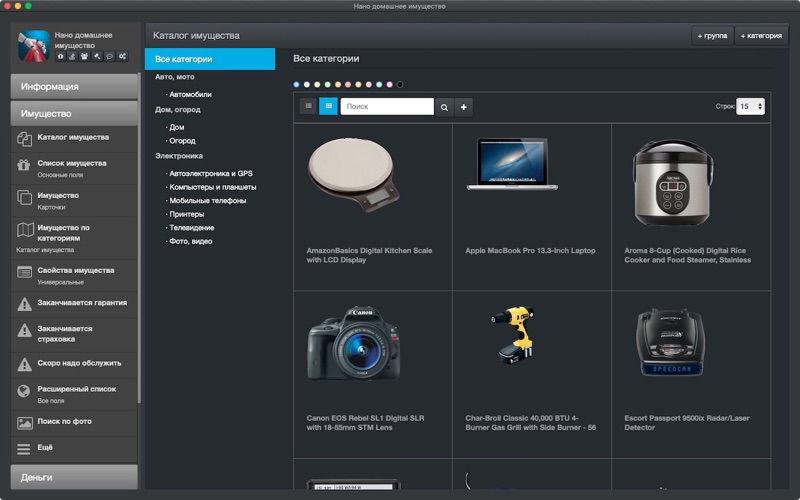800x500 pixels.
Task: Open the Огород category
Action: [x=182, y=141]
